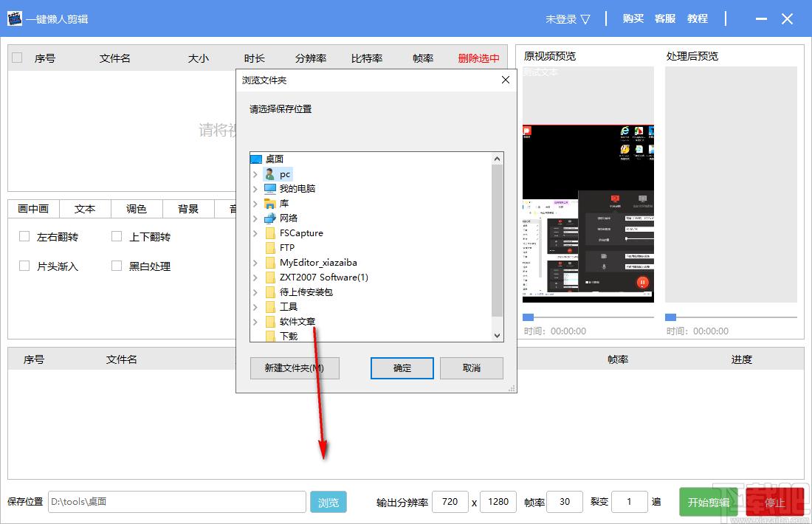Open the 未登录 account dropdown
The width and height of the screenshot is (812, 524).
[x=568, y=19]
